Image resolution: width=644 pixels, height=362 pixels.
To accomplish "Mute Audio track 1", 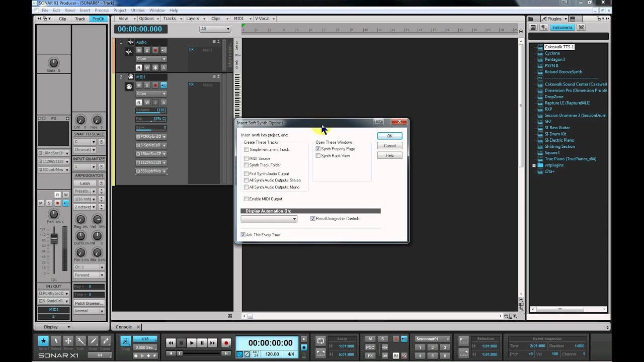I will click(139, 50).
